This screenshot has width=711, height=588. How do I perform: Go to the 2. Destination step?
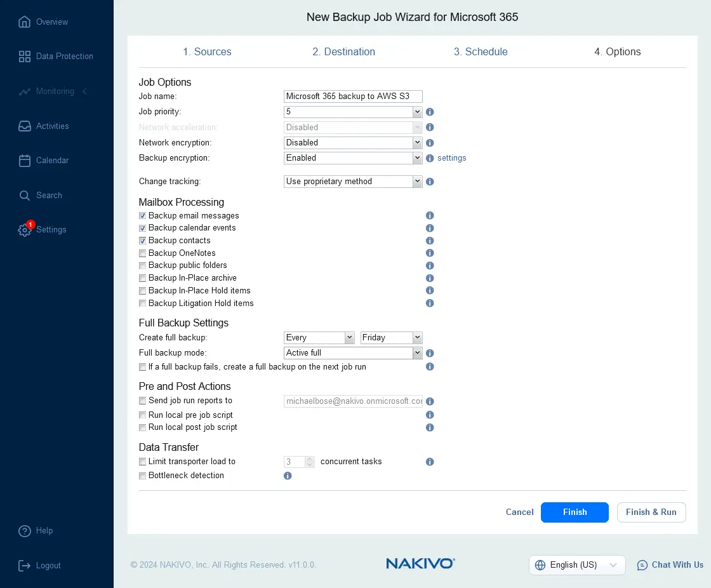coord(343,51)
